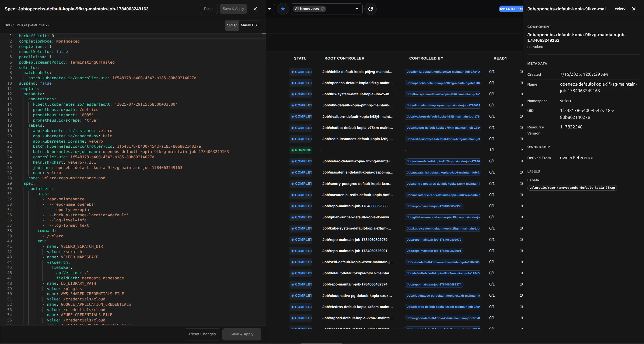Click the READY column header

(500, 58)
